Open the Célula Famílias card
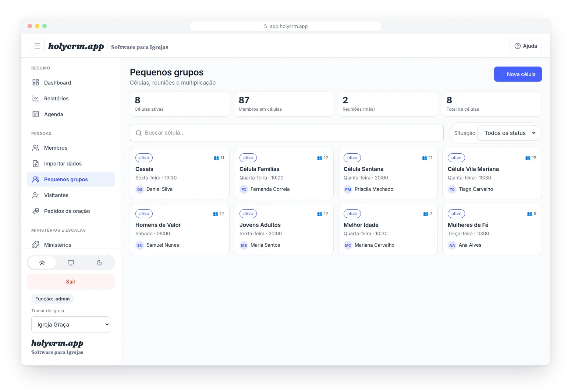 tap(284, 174)
